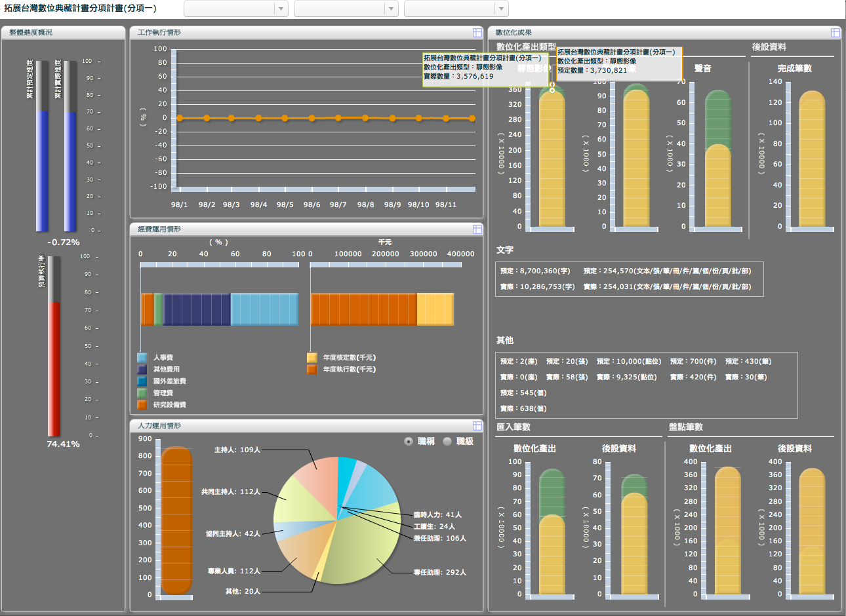
Task: Click the 年度核定數(千元) legend icon
Action: pos(312,358)
